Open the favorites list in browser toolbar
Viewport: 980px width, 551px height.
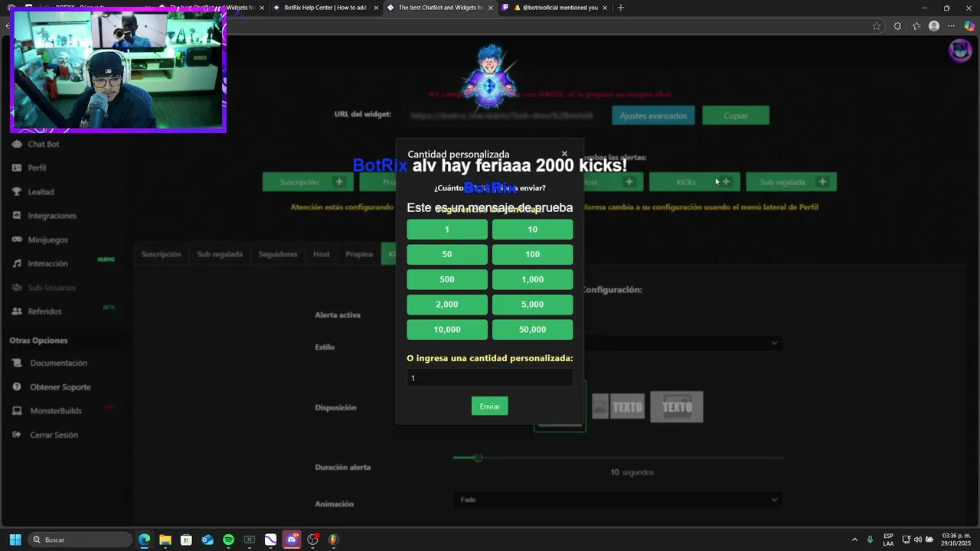916,26
